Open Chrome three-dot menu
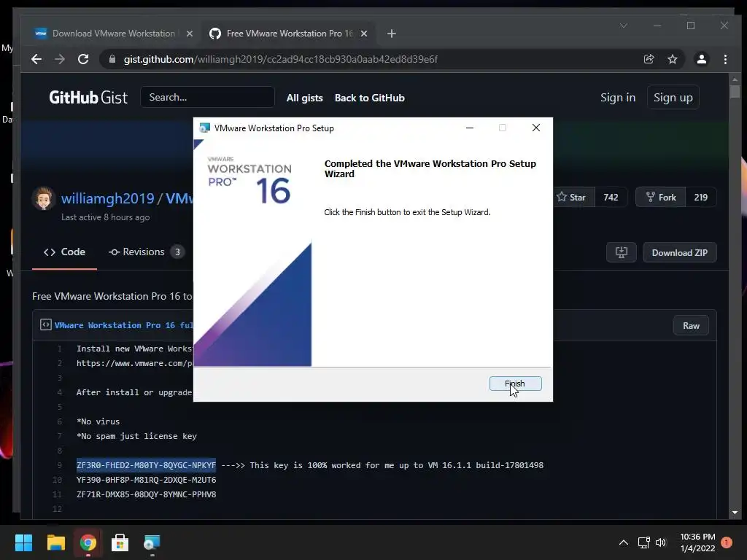Viewport: 747px width, 560px height. coord(725,59)
